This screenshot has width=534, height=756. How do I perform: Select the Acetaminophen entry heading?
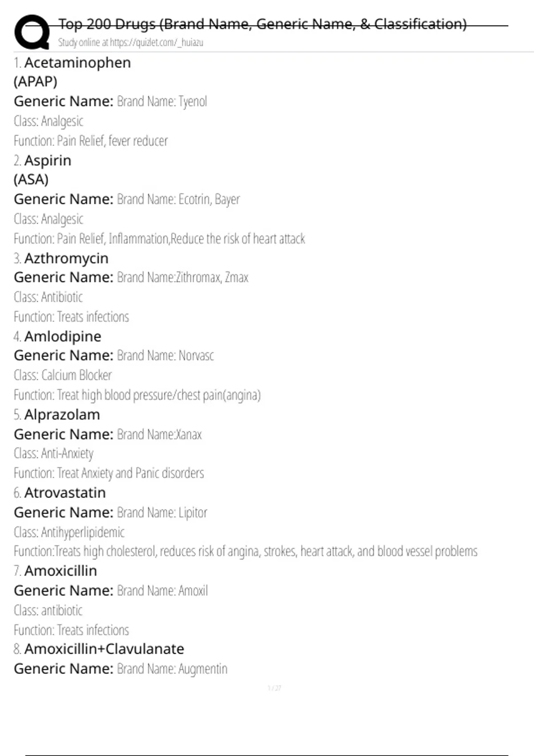point(77,63)
